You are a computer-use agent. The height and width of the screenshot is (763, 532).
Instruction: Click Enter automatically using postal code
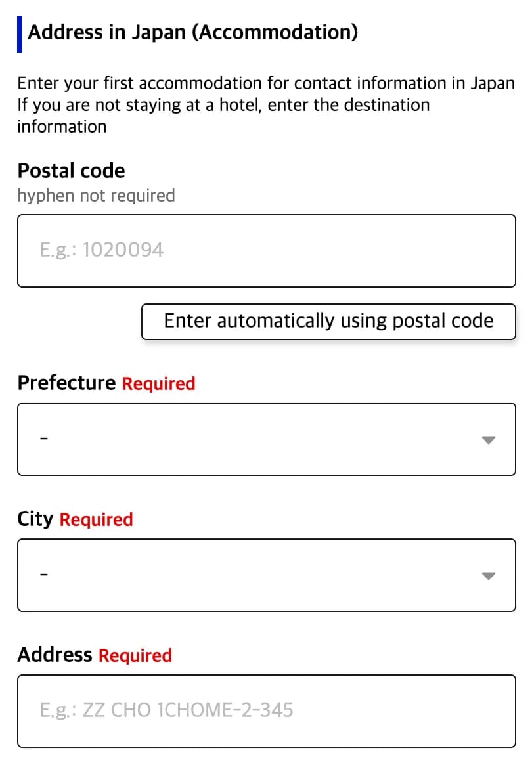[328, 321]
